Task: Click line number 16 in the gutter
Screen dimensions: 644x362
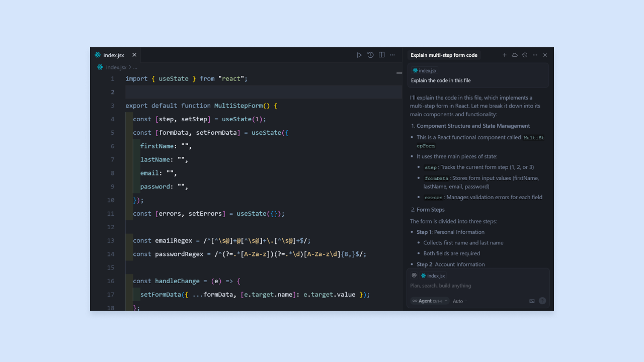Action: coord(111,281)
